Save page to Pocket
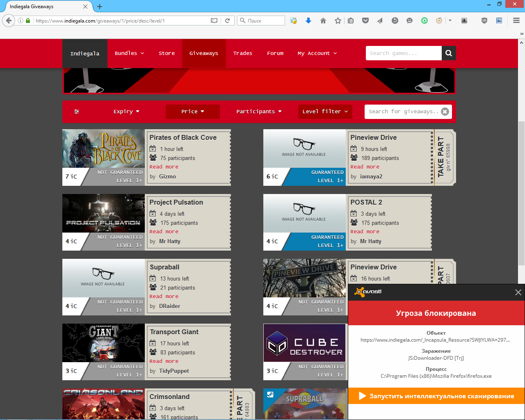This screenshot has width=525, height=420. pos(365,21)
